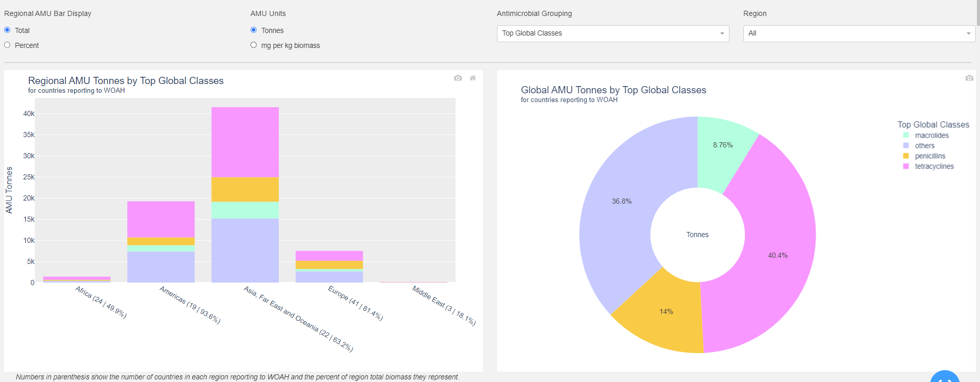Click the Asia, Far East and Oceania axis label
This screenshot has width=980, height=382.
pyautogui.click(x=298, y=319)
